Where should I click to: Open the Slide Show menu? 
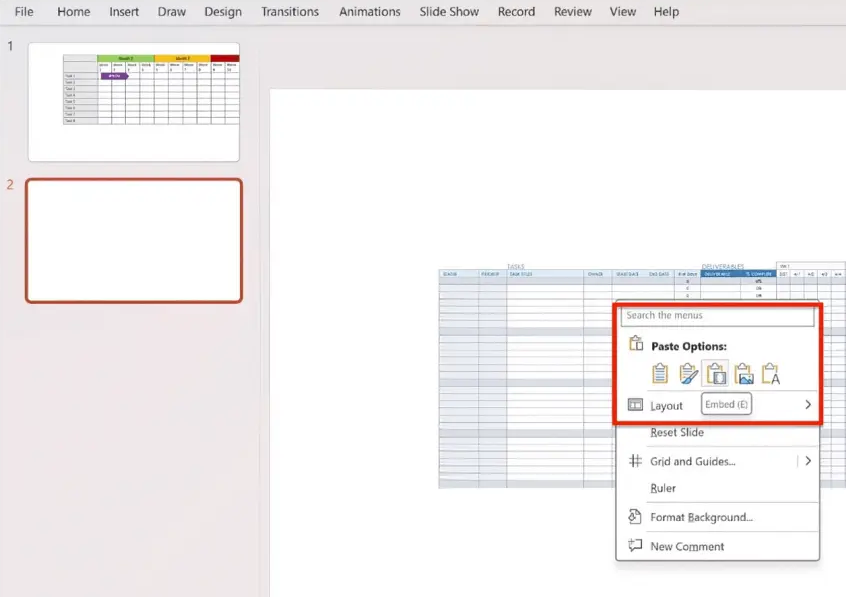coord(449,12)
